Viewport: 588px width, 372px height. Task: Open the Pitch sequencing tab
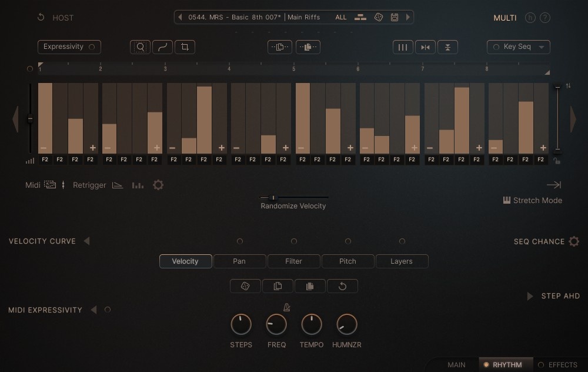348,261
